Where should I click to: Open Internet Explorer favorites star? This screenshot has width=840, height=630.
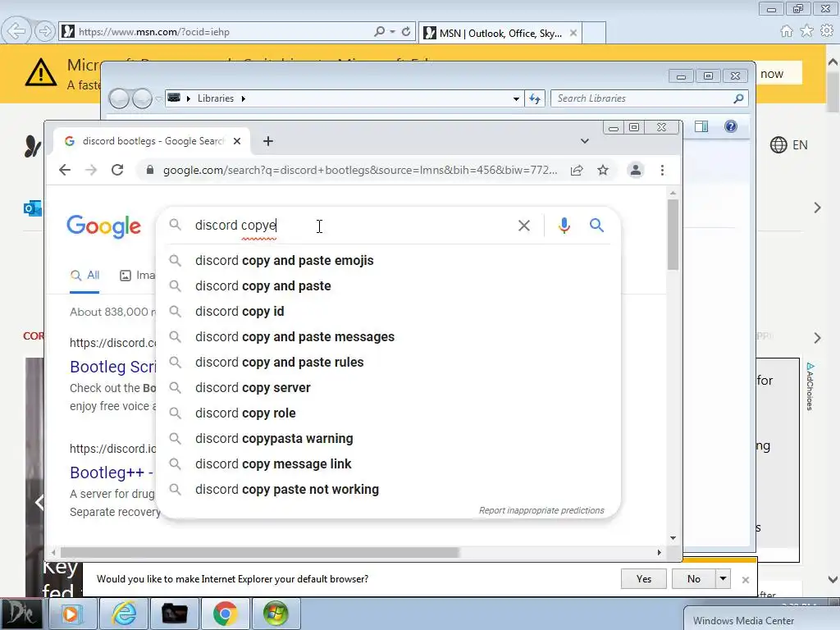(x=807, y=31)
